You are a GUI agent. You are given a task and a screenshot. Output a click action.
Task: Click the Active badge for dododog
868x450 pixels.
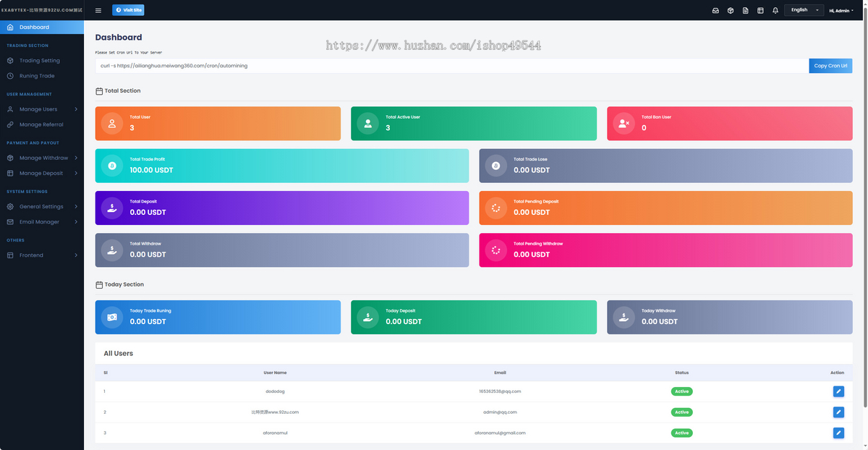(681, 391)
